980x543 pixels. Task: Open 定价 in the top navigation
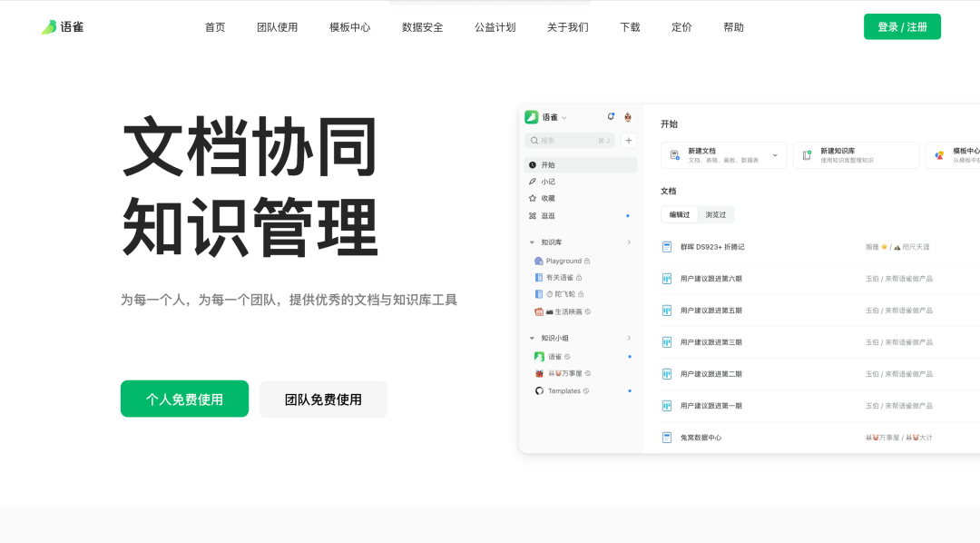681,27
